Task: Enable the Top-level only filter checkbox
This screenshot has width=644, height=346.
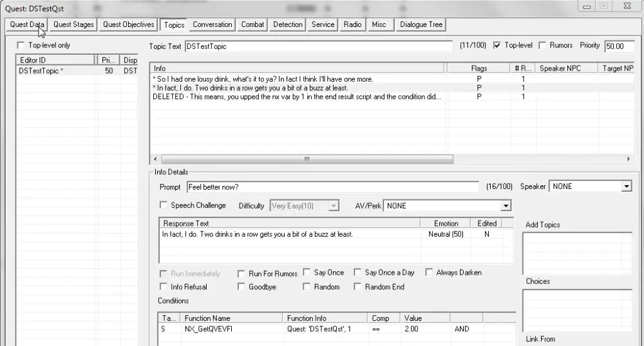Action: pos(21,45)
